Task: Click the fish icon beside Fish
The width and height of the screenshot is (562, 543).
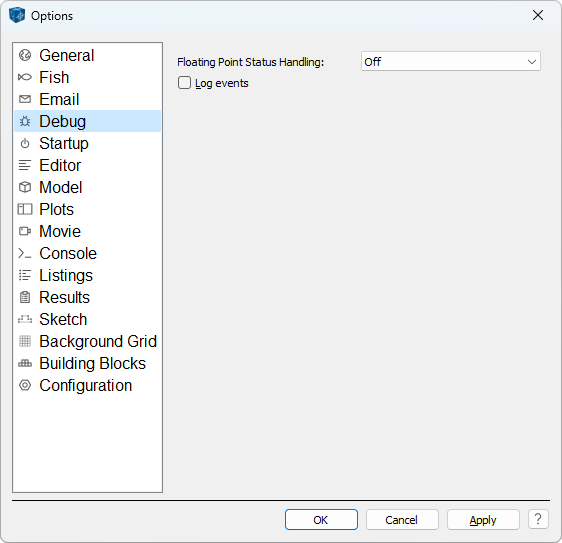Action: point(25,77)
